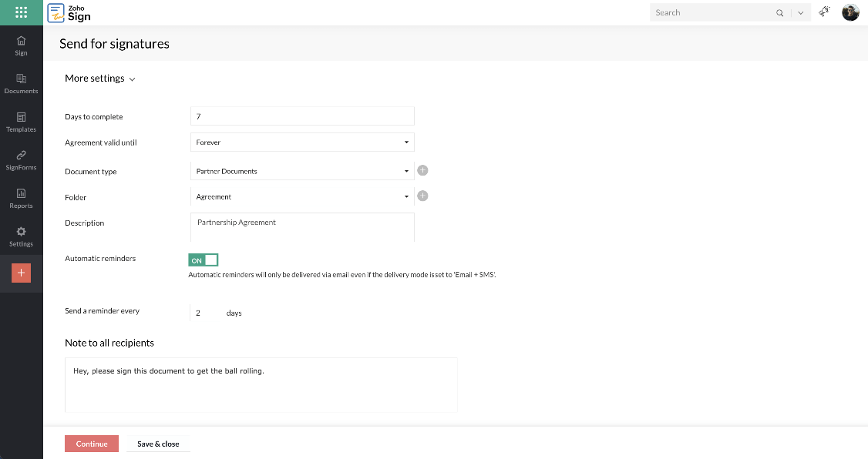Click Save & close
The image size is (868, 459).
[158, 444]
